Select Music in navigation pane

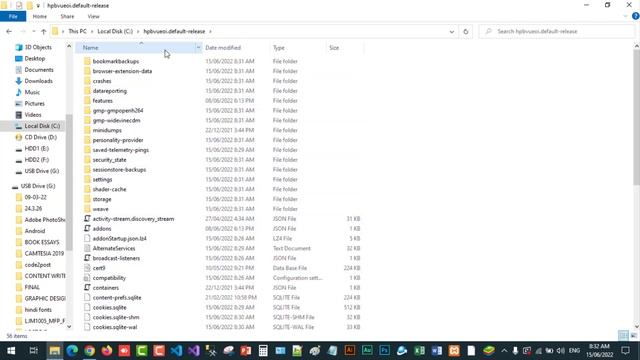tap(32, 92)
